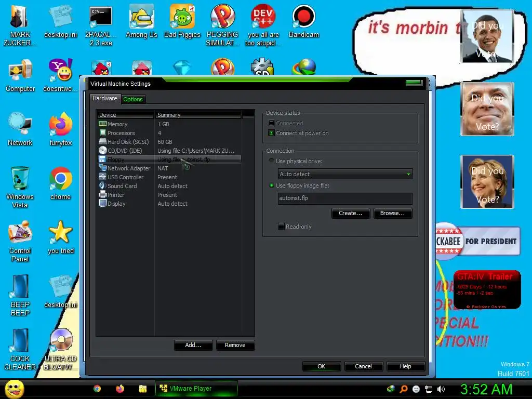Image resolution: width=532 pixels, height=399 pixels.
Task: Open the PEGGING SIMULAT desktop icon
Action: tap(222, 25)
